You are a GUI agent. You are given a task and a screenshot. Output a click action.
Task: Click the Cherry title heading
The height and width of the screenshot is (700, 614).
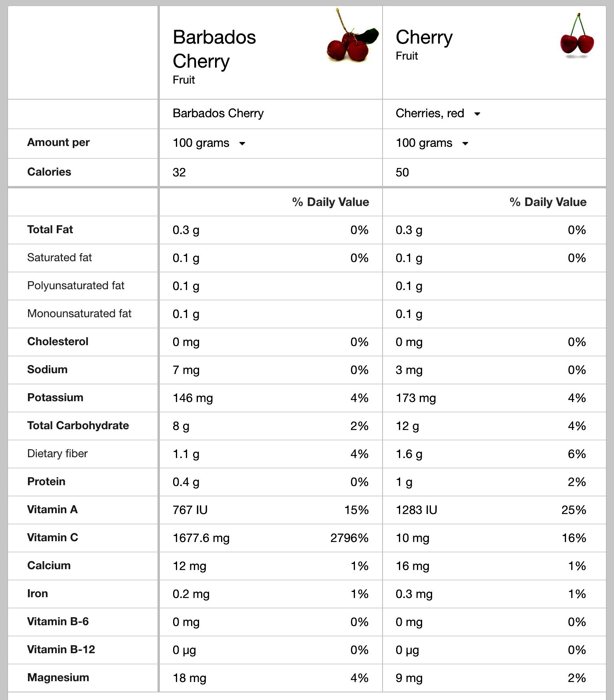(x=424, y=37)
